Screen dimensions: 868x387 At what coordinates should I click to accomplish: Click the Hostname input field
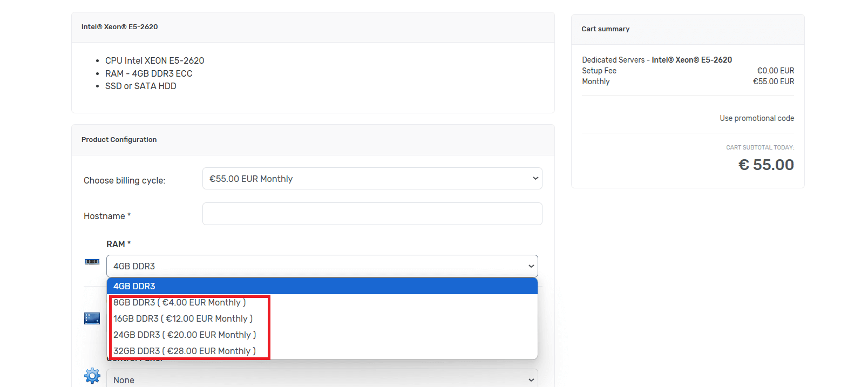pyautogui.click(x=372, y=214)
